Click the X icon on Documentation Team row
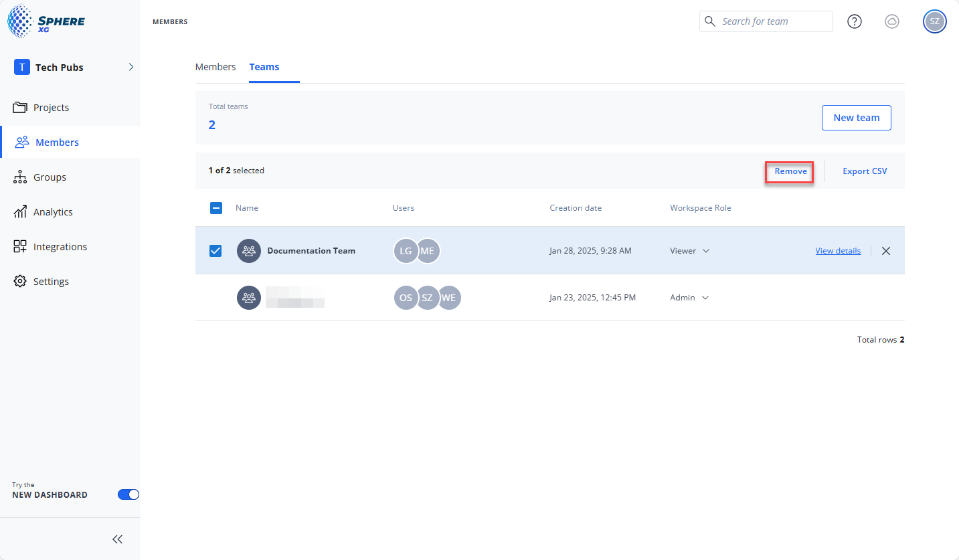 [x=886, y=251]
